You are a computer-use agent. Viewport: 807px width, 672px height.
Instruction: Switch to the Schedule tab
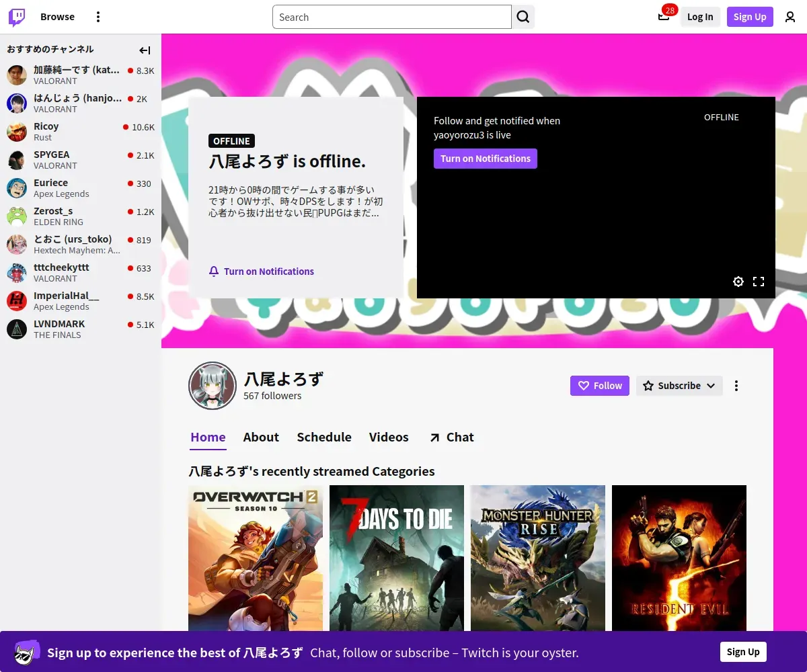point(324,437)
